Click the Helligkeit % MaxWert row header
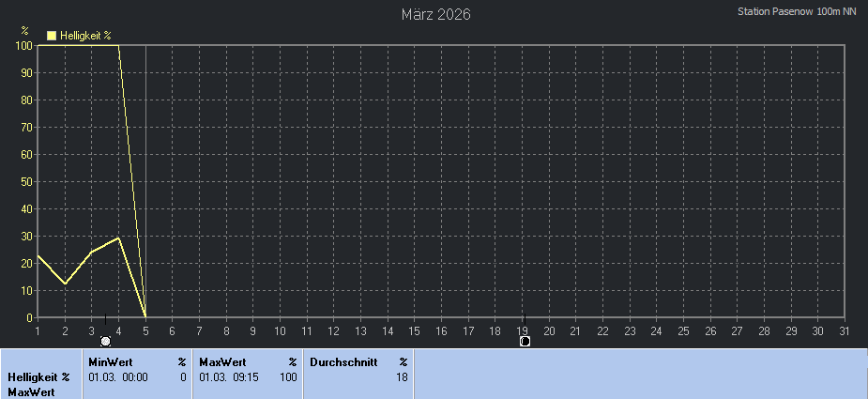This screenshot has width=868, height=399. [39, 384]
